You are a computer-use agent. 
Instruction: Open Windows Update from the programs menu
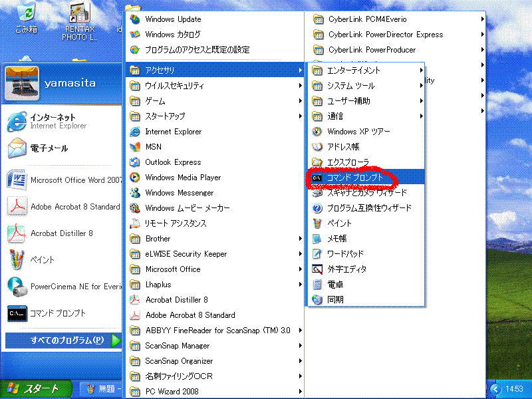pyautogui.click(x=215, y=19)
